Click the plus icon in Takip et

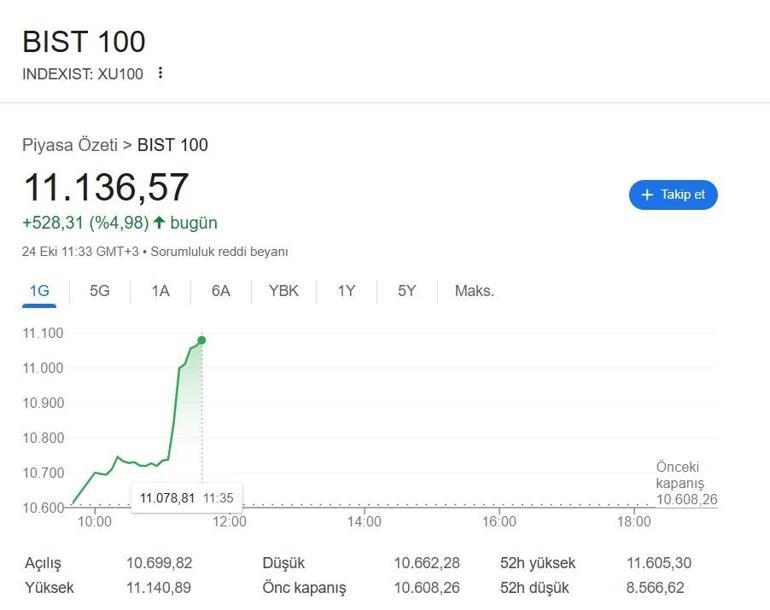(647, 195)
